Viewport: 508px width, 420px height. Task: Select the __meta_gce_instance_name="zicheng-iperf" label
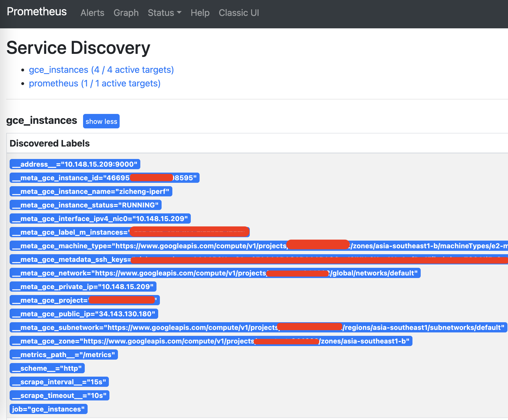[91, 192]
